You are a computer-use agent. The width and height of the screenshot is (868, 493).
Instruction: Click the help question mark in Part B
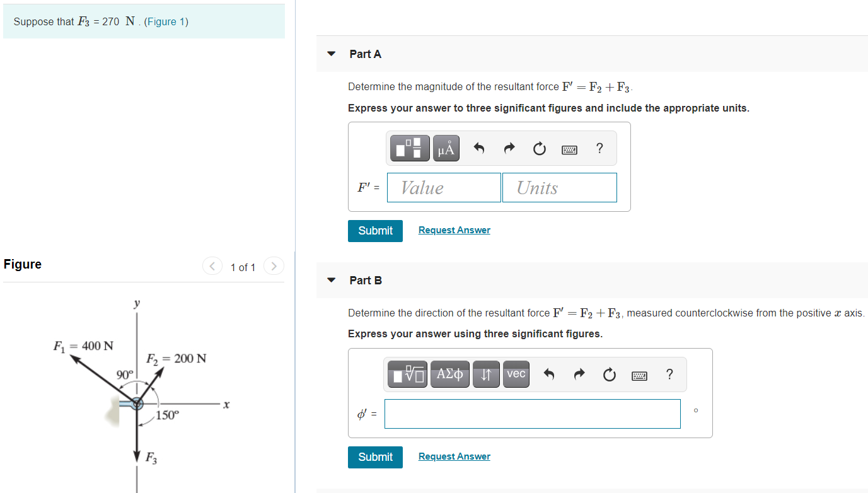(669, 374)
